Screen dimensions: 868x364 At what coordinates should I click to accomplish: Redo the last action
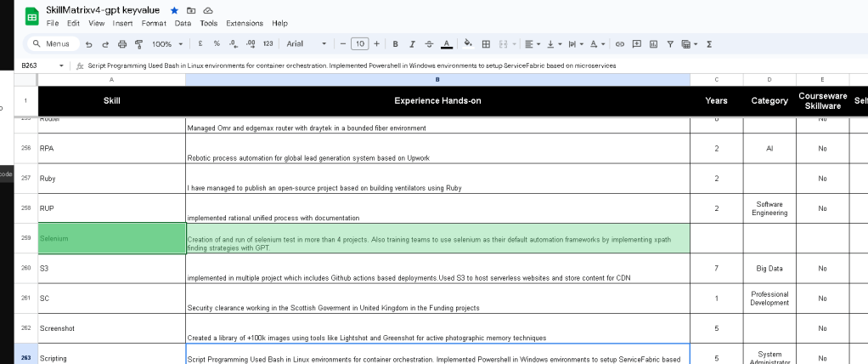coord(105,43)
